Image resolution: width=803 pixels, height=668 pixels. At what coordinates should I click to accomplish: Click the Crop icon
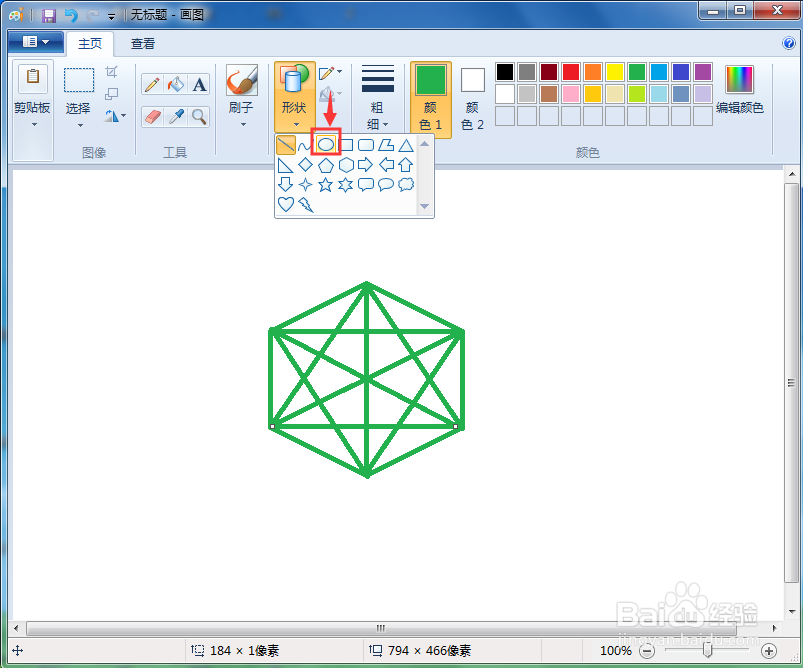112,72
